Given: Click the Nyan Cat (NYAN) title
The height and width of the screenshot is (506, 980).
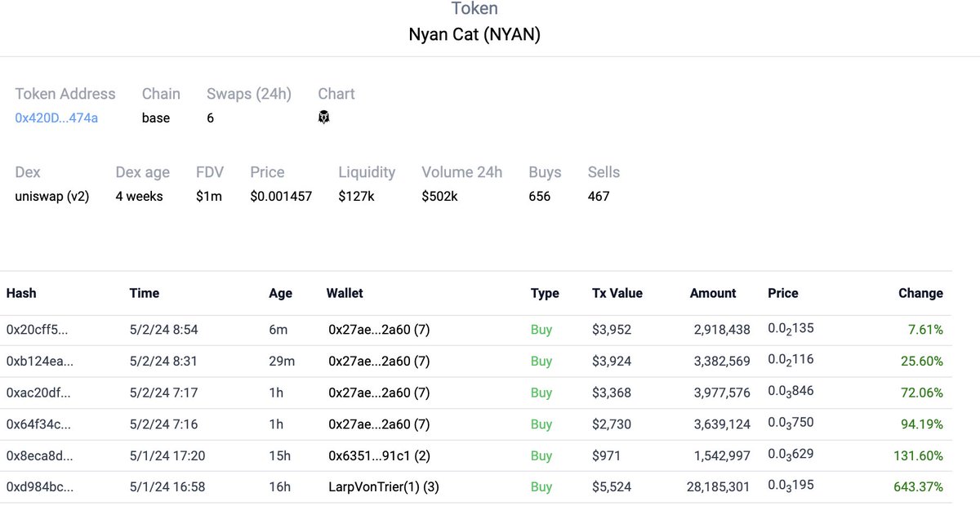Looking at the screenshot, I should click(x=474, y=35).
